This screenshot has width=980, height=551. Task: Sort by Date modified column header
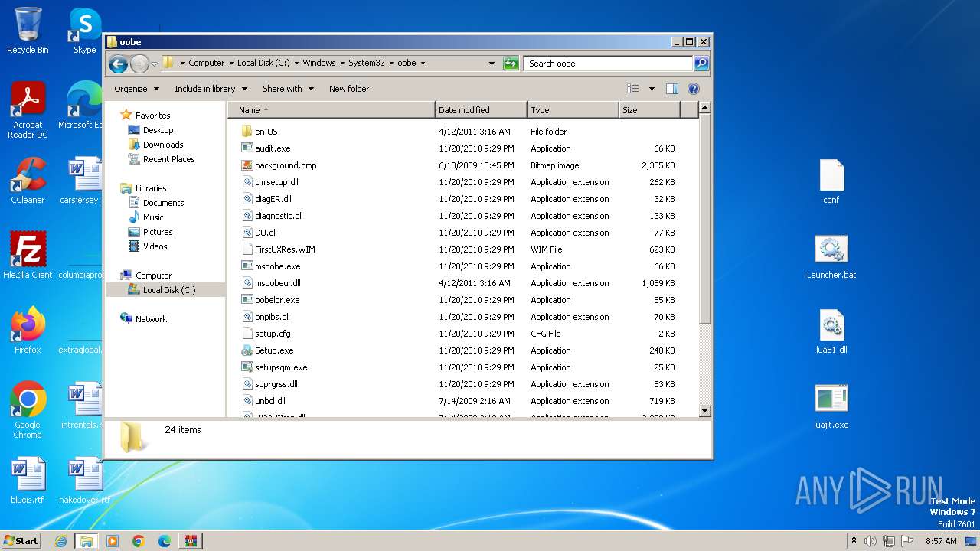pos(481,110)
